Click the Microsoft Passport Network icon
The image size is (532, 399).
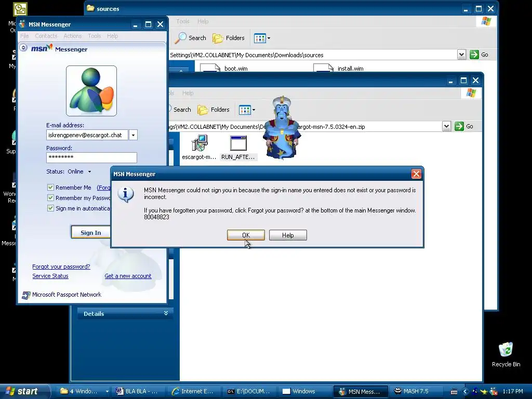pos(26,295)
